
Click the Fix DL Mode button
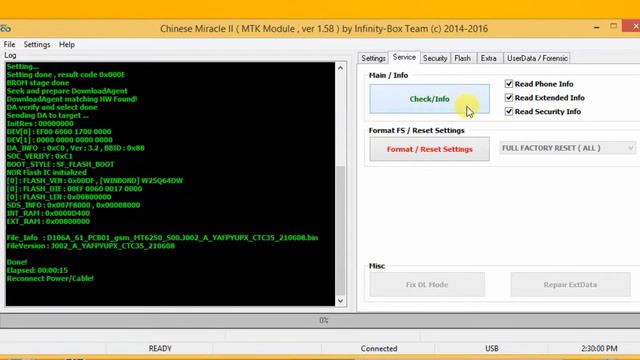[x=427, y=284]
